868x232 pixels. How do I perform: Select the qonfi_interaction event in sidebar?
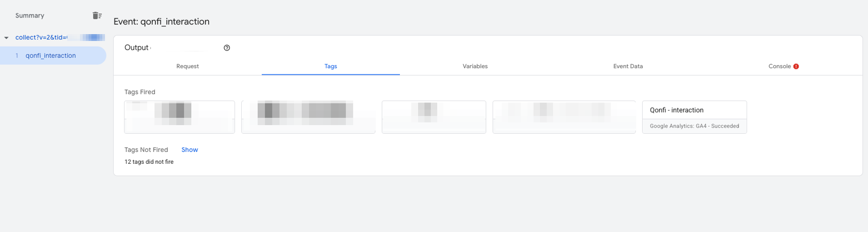[x=51, y=55]
